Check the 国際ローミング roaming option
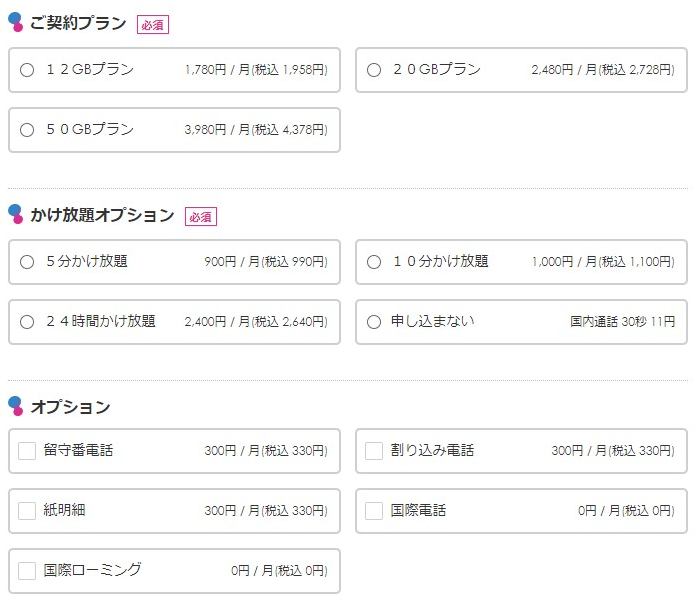 click(27, 571)
